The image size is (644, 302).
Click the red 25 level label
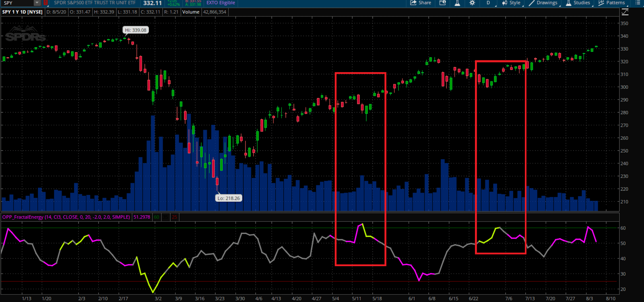(174, 217)
